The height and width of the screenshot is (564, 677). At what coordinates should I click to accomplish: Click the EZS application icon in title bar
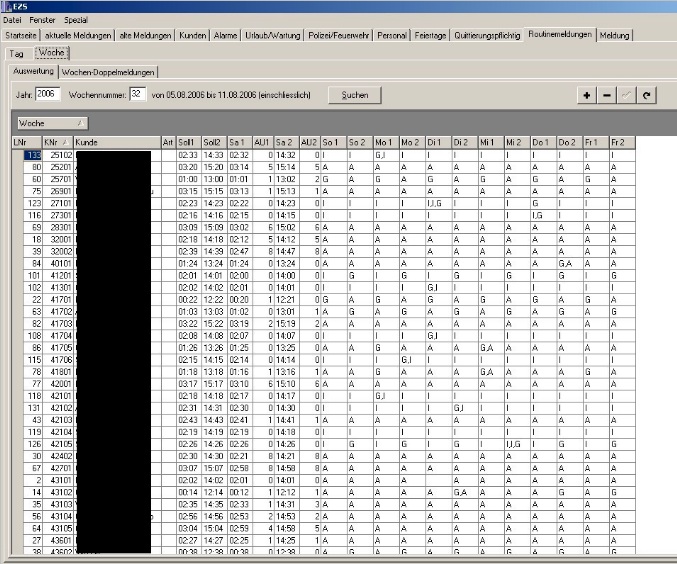[7, 6]
